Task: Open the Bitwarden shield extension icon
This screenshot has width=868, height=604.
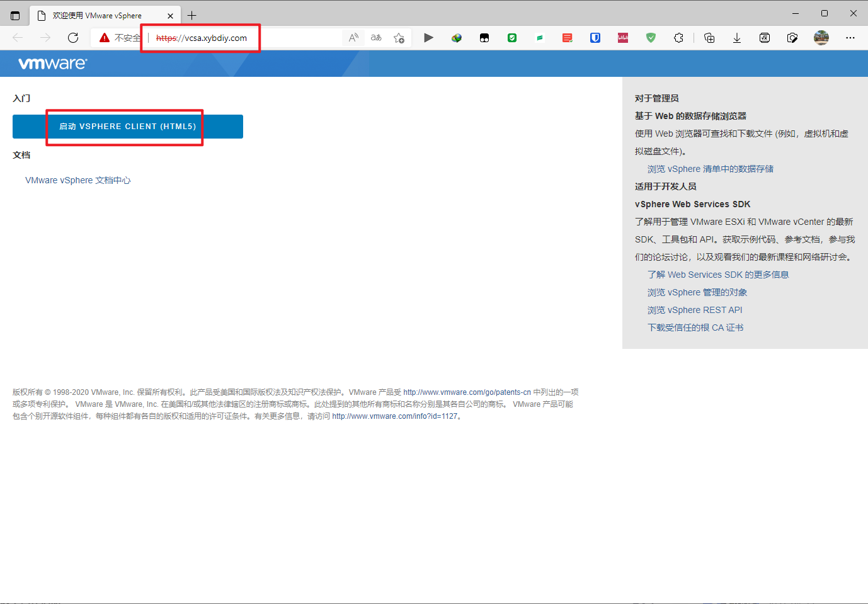Action: tap(595, 38)
